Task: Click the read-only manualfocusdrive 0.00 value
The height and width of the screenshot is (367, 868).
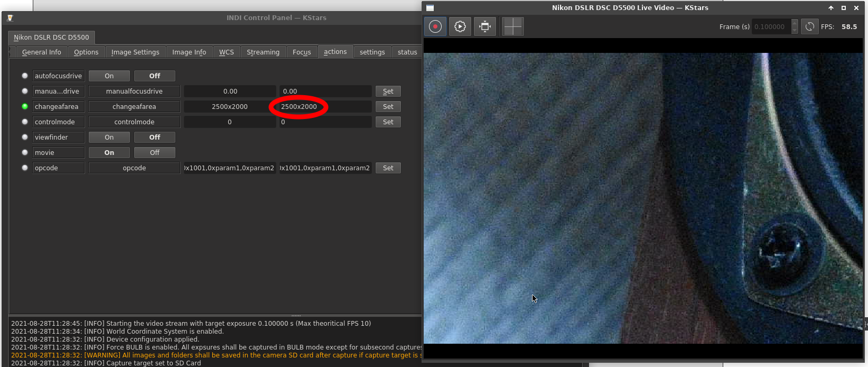Action: [x=230, y=91]
